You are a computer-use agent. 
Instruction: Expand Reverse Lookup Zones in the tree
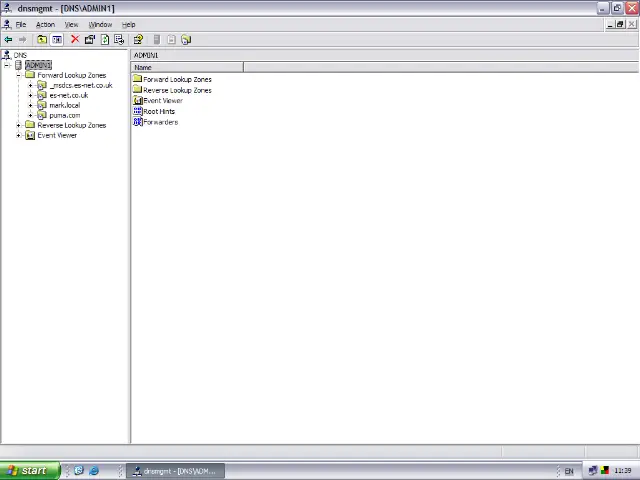click(x=18, y=125)
